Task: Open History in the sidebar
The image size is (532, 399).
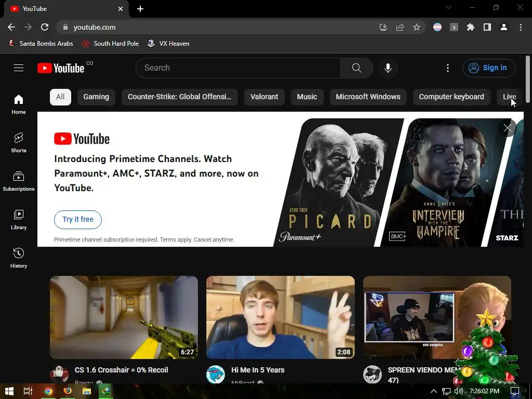Action: 19,258
